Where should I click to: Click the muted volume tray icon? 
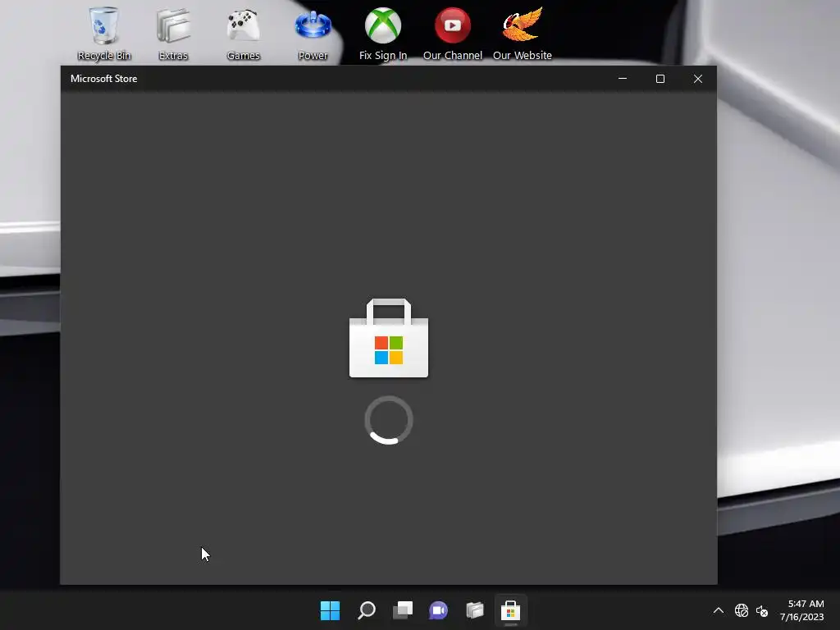pyautogui.click(x=762, y=610)
